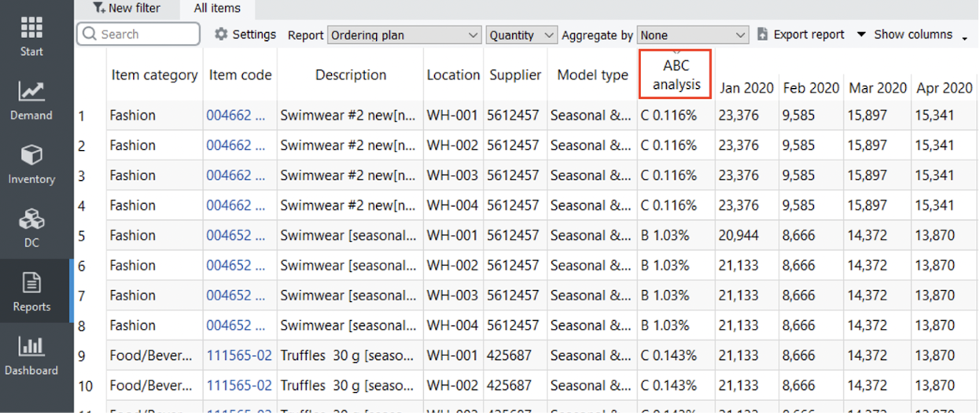980x415 pixels.
Task: Open the Inventory section
Action: pos(31,163)
